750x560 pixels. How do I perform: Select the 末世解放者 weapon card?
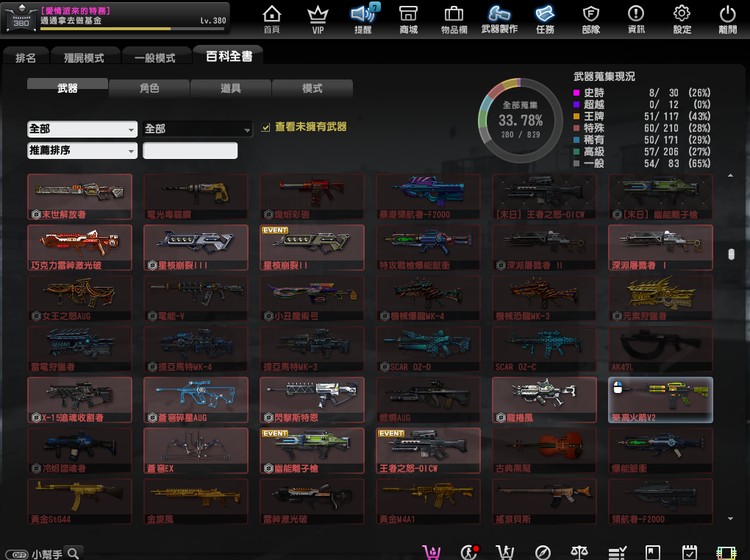pos(79,197)
